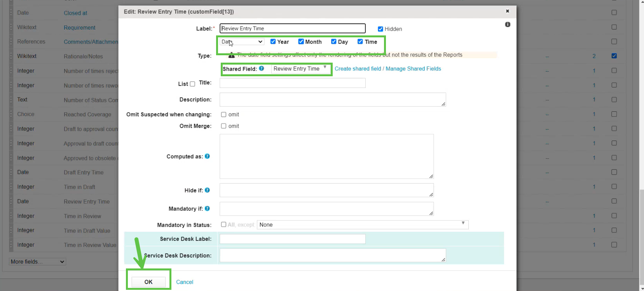
Task: Close the Edit Review Entry Time dialog
Action: 507,11
